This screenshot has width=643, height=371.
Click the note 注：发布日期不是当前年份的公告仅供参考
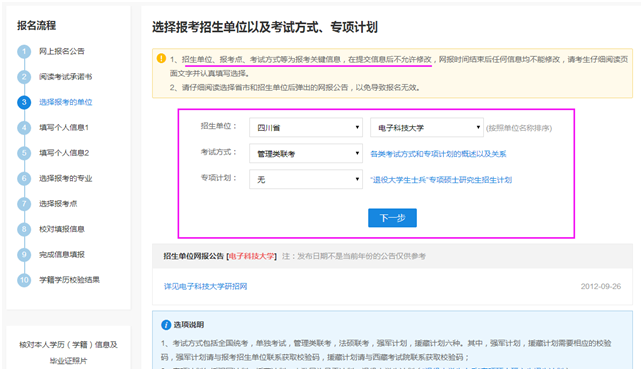(x=354, y=256)
